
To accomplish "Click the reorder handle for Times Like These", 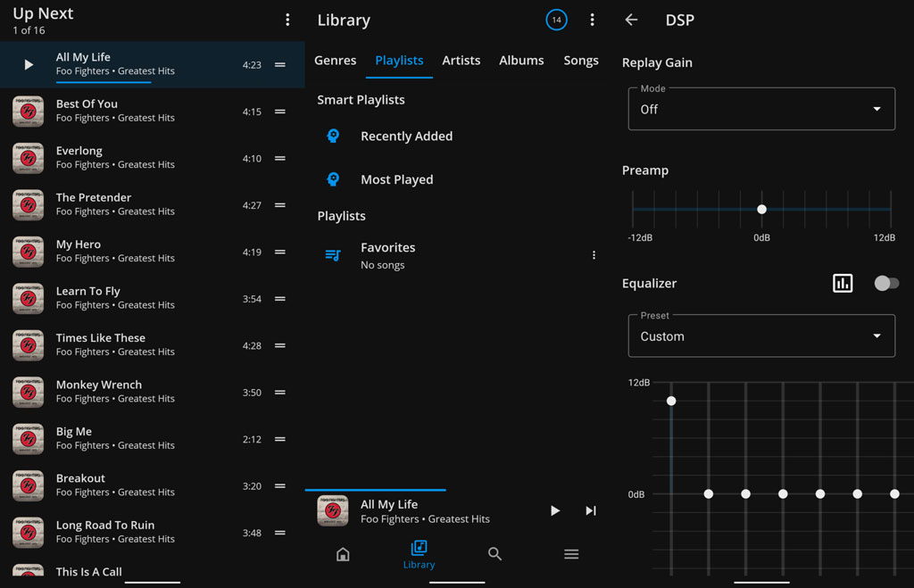I will tap(280, 345).
